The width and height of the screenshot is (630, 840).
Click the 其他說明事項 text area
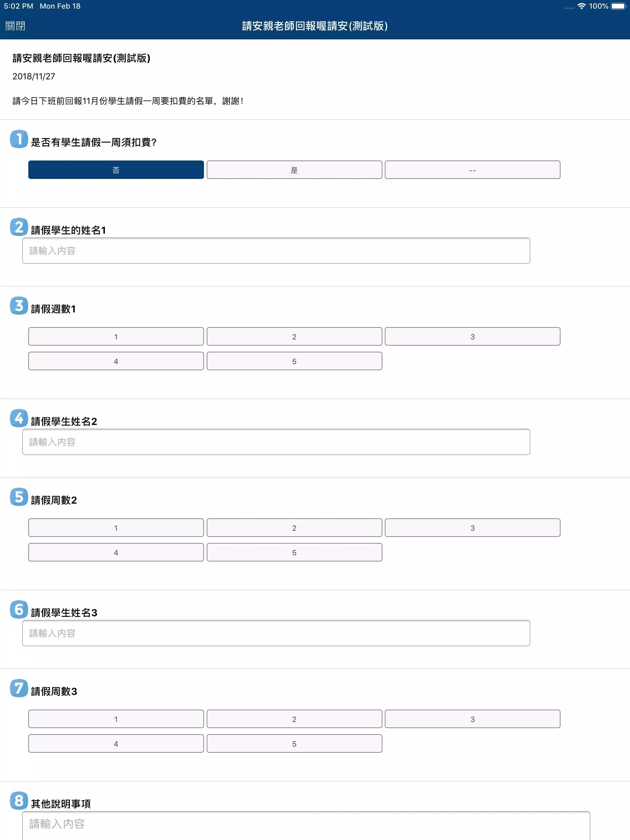(x=306, y=826)
